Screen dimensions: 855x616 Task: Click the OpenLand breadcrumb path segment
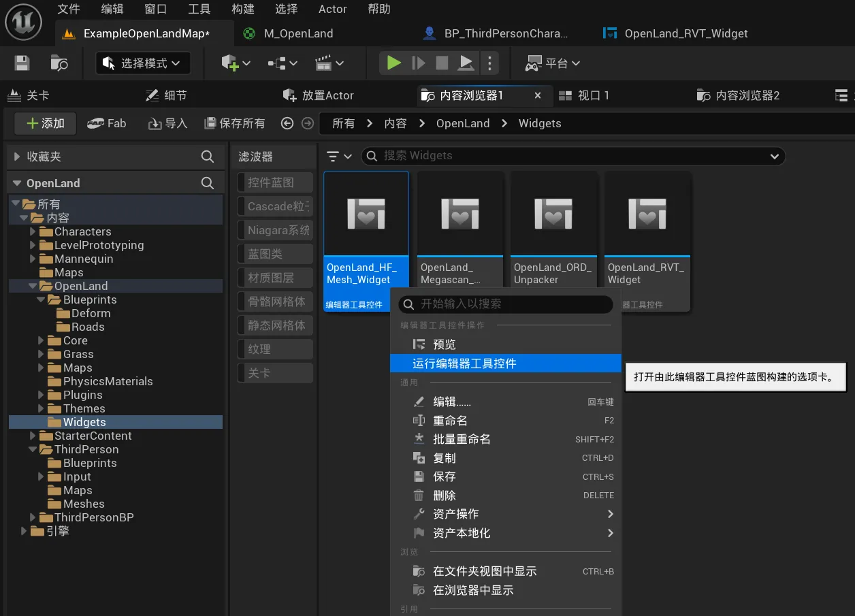coord(463,123)
